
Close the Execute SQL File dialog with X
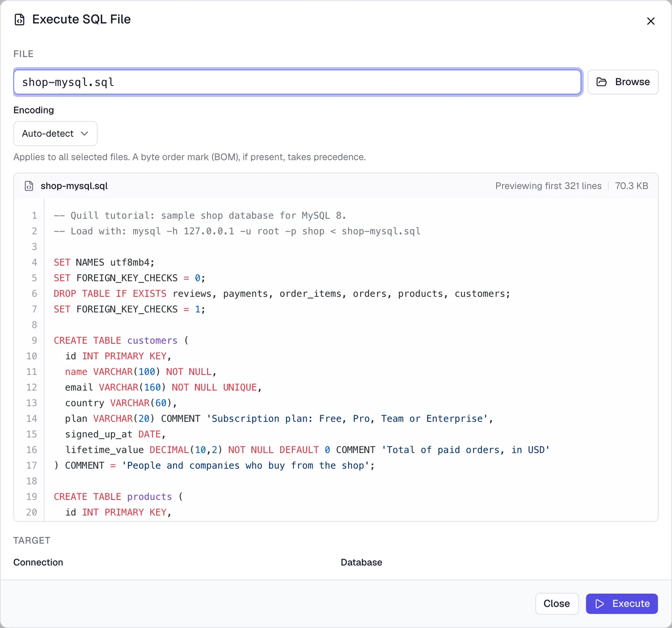pos(651,21)
